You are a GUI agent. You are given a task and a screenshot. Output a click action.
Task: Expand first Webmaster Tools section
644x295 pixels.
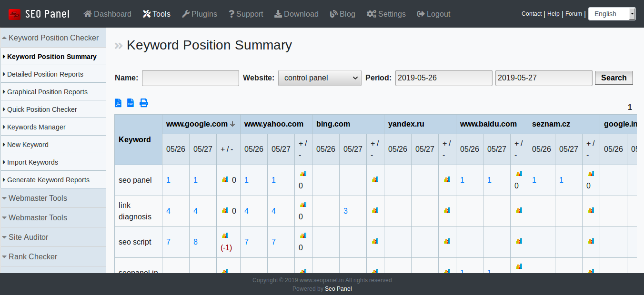53,198
